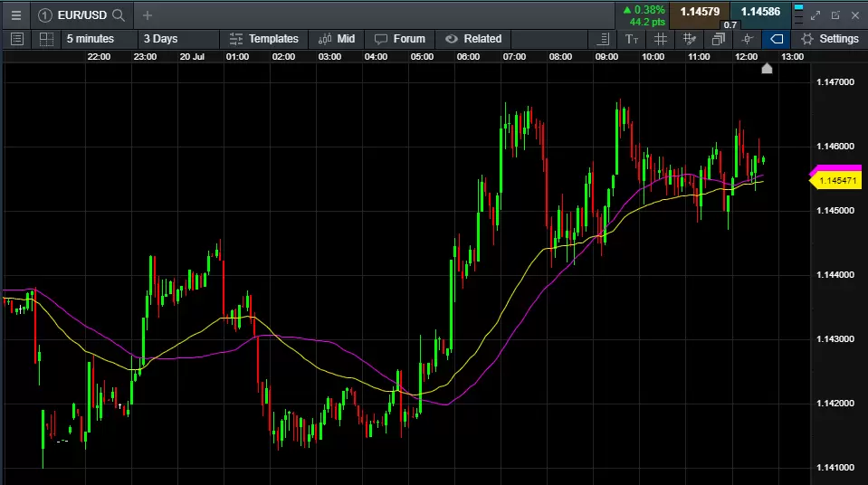Expand the Mid price type dropdown
The width and height of the screenshot is (868, 485).
coord(337,39)
